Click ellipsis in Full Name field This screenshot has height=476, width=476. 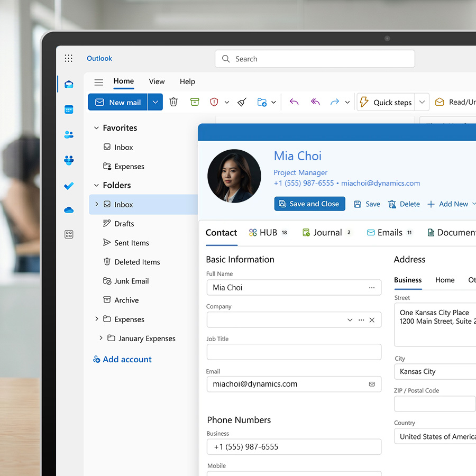pyautogui.click(x=372, y=288)
